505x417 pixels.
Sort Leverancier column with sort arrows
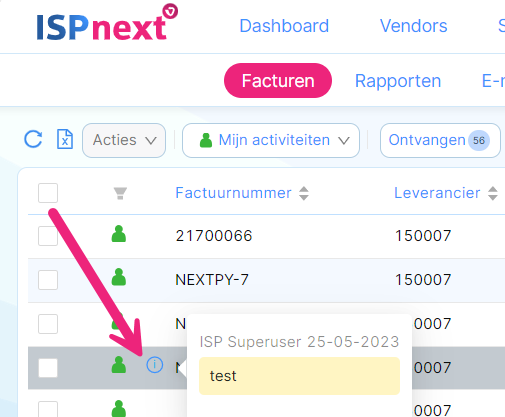pyautogui.click(x=493, y=193)
